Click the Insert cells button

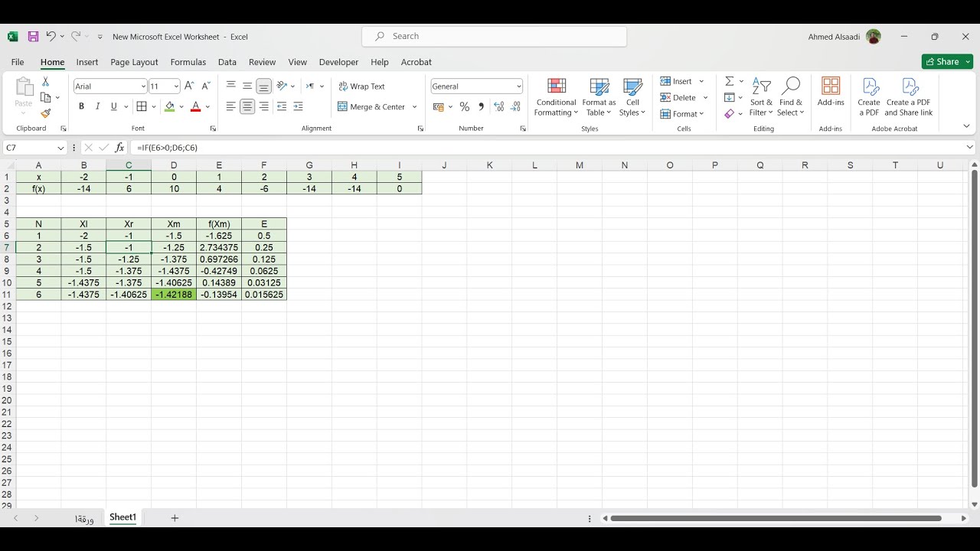tap(677, 81)
